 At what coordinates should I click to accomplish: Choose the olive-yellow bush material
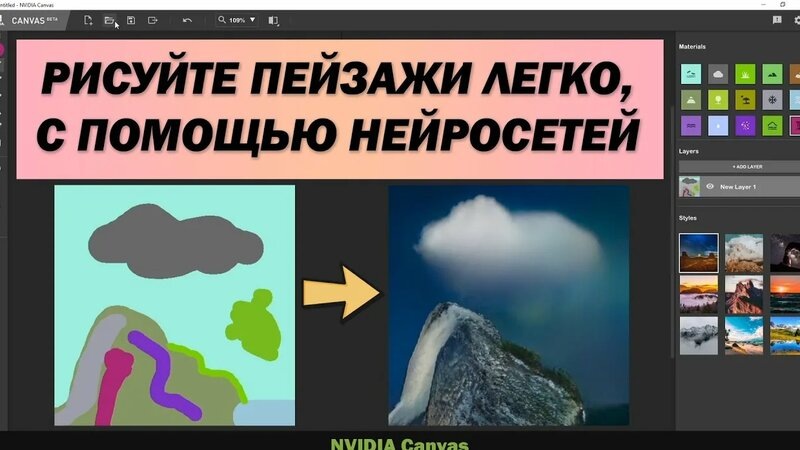pos(745,100)
